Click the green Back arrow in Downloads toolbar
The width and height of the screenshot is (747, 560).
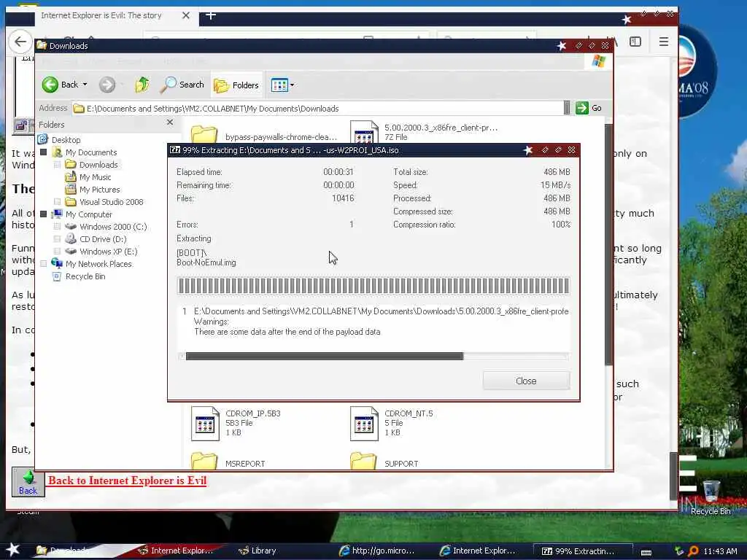click(50, 85)
